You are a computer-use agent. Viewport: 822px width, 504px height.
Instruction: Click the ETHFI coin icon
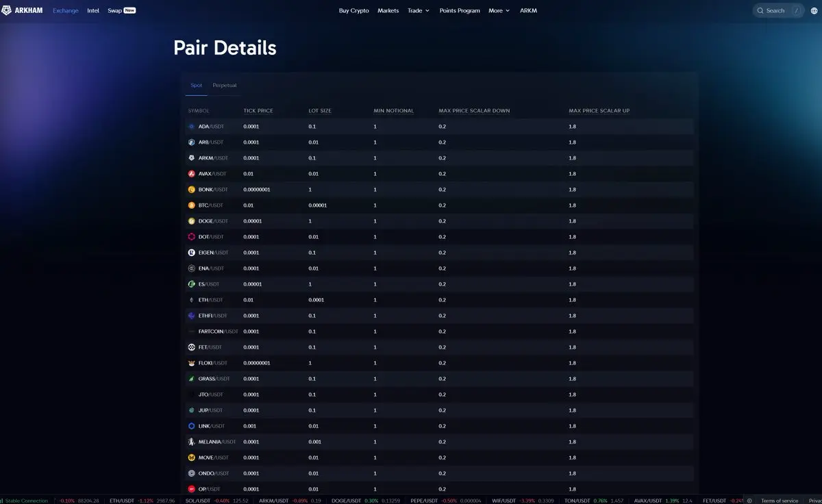(x=192, y=316)
